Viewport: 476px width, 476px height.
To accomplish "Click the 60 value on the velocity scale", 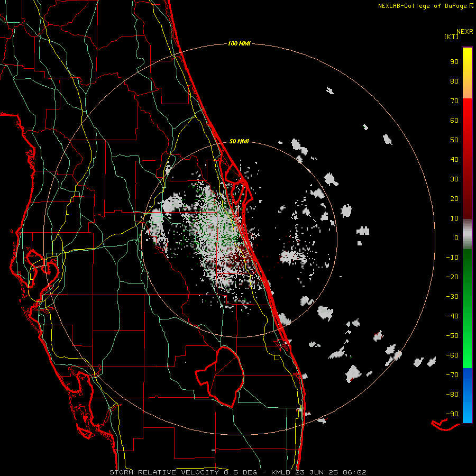I will 454,120.
